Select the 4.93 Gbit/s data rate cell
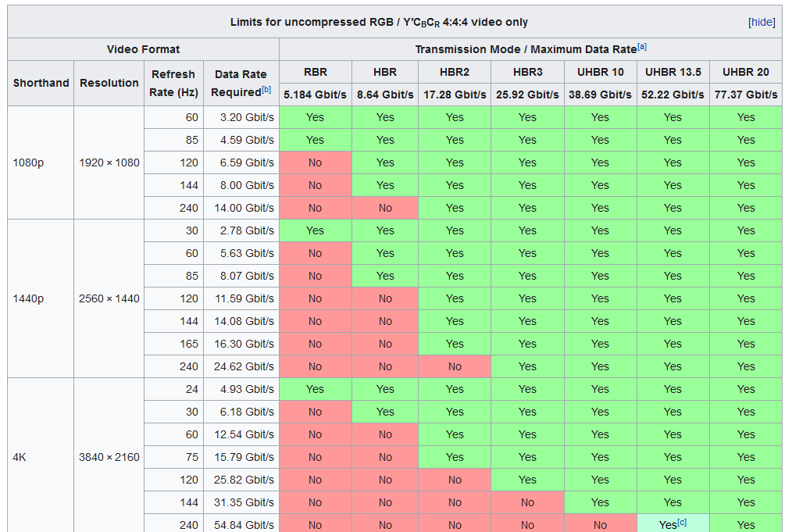Viewport: 792px width, 532px height. (241, 389)
